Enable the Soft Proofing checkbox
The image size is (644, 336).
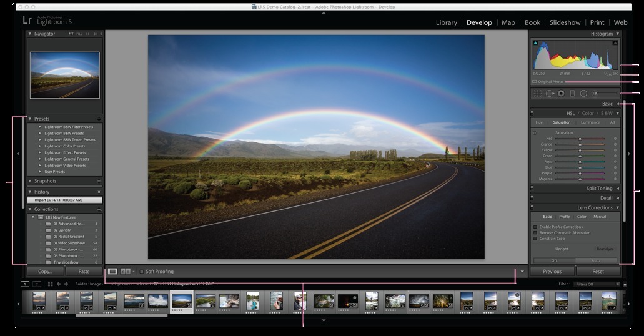pyautogui.click(x=142, y=272)
